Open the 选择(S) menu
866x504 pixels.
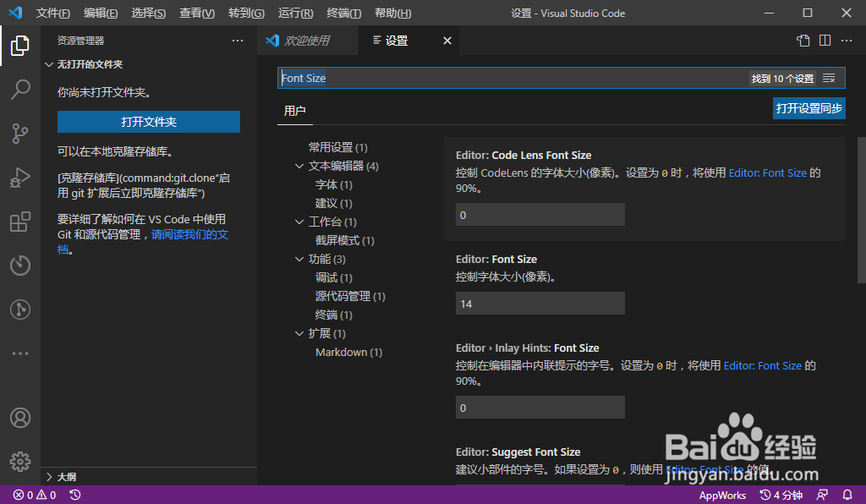pos(149,13)
